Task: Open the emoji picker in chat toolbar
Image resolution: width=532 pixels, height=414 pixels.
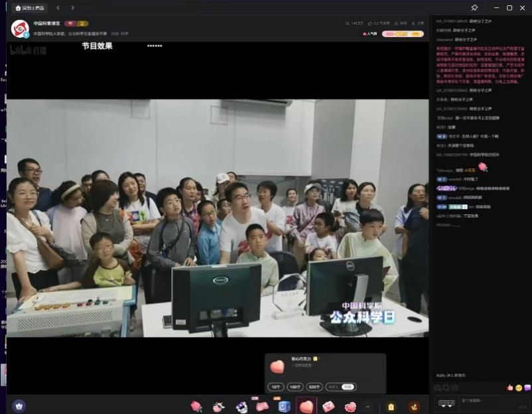Action: click(x=518, y=387)
